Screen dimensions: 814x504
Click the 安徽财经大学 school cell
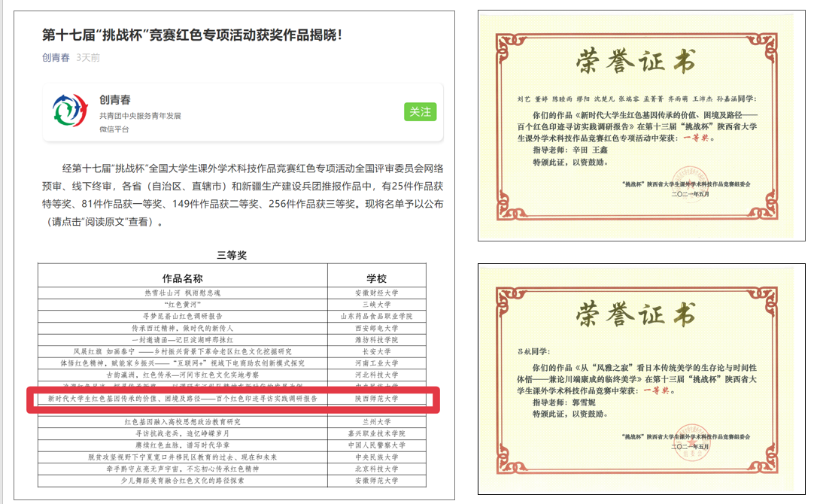[376, 293]
